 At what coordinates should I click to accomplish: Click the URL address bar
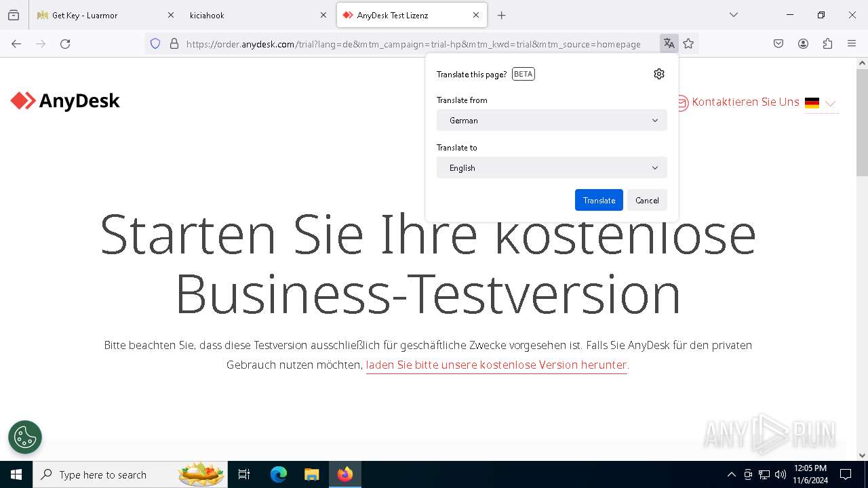pos(414,44)
